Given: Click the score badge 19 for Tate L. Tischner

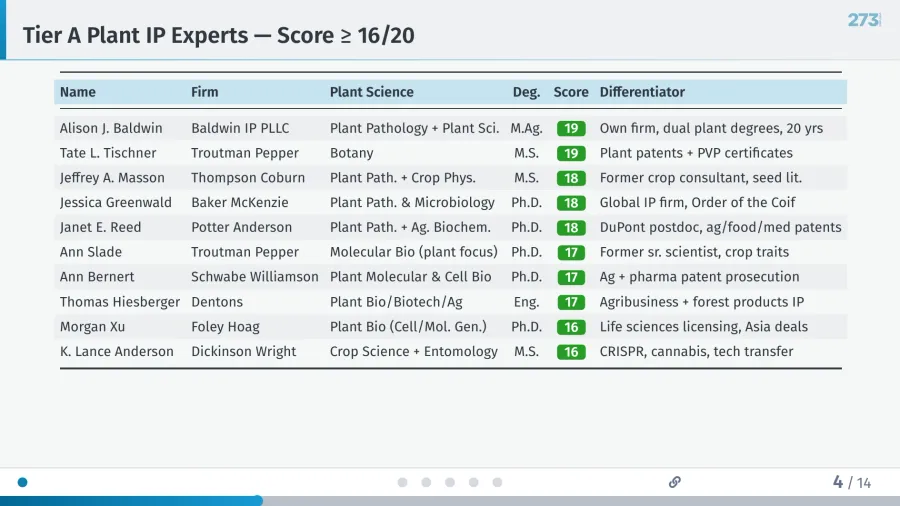Looking at the screenshot, I should [x=571, y=153].
